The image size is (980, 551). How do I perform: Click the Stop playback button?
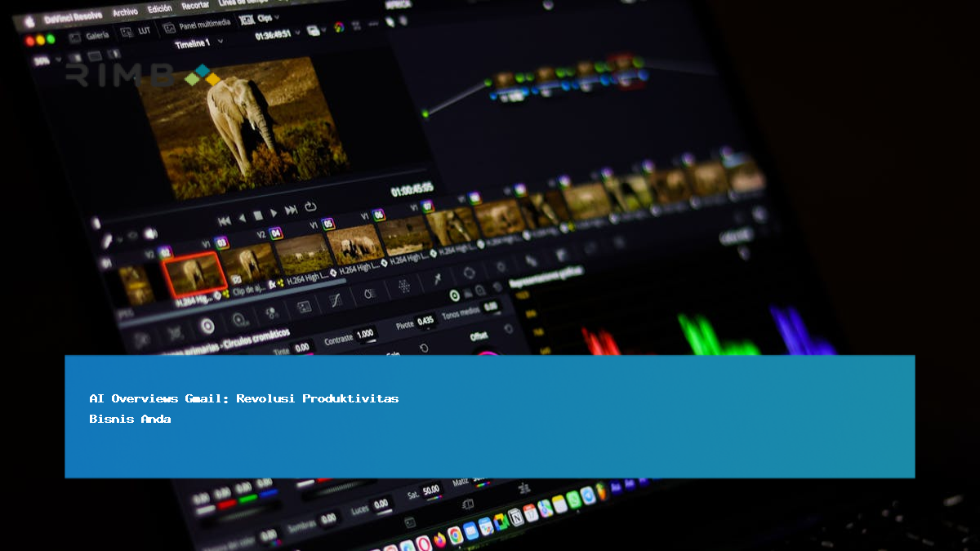coord(257,216)
